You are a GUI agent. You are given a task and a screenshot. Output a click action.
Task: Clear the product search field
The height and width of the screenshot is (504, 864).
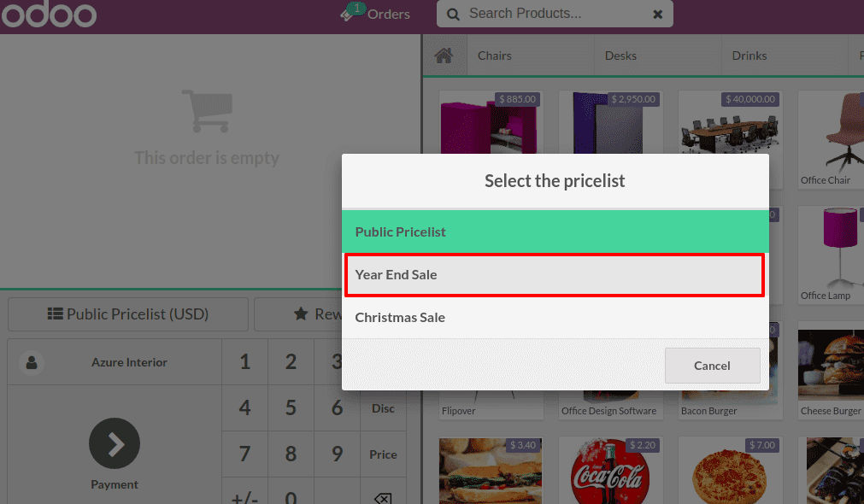coord(657,15)
